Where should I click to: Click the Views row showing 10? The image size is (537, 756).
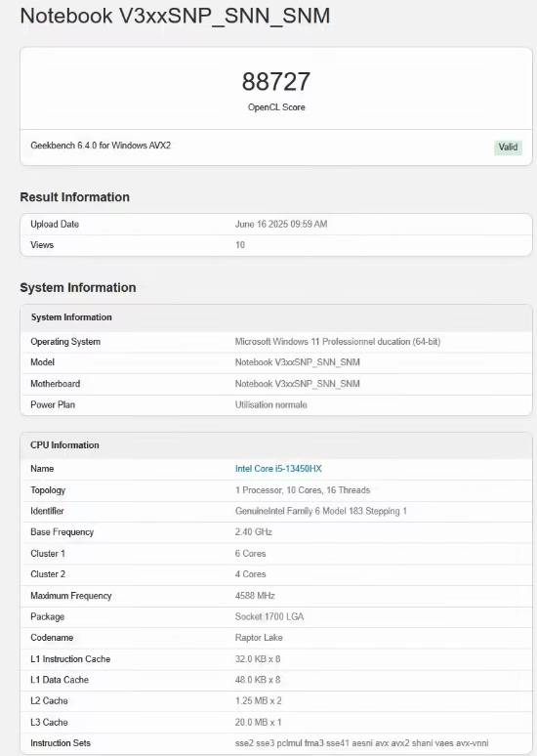[x=276, y=245]
